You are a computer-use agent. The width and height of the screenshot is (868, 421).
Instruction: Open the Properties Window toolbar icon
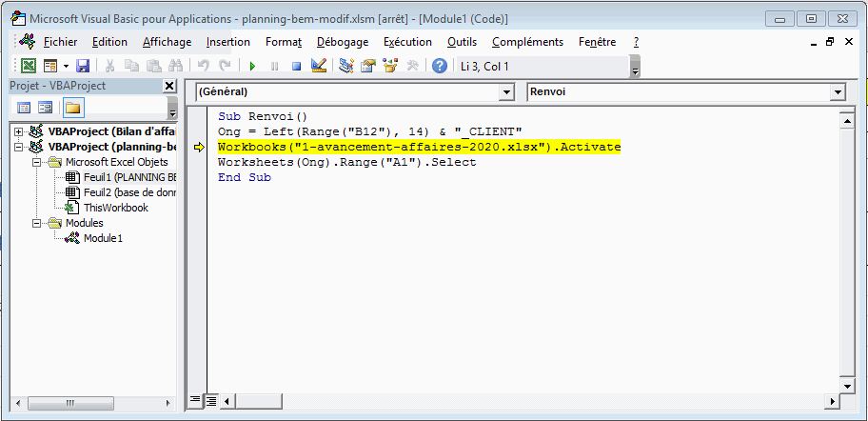coord(368,66)
